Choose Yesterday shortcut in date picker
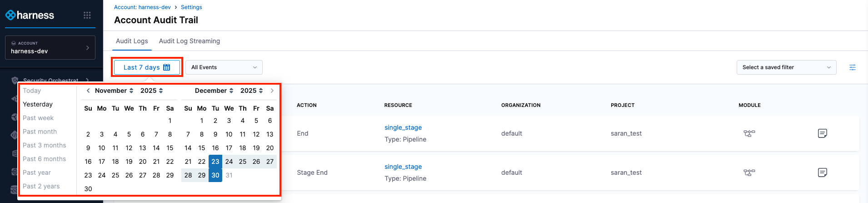Image resolution: width=868 pixels, height=203 pixels. pyautogui.click(x=38, y=104)
